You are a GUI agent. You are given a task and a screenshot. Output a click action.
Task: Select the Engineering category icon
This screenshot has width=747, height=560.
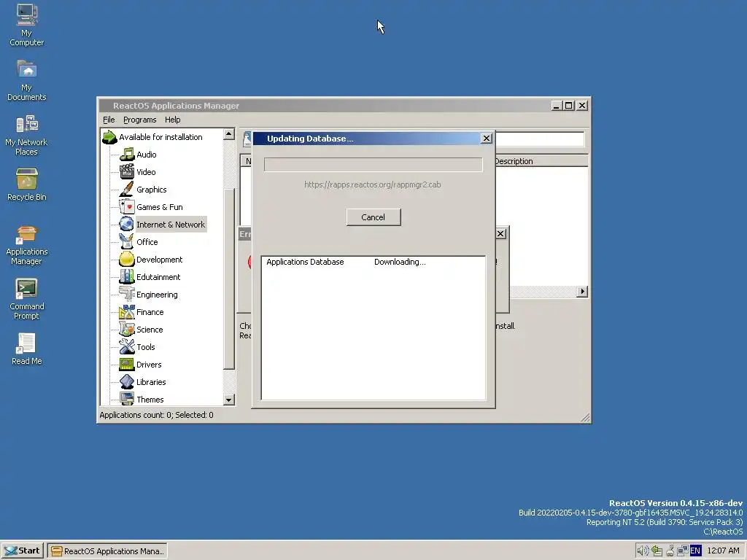[x=127, y=295]
